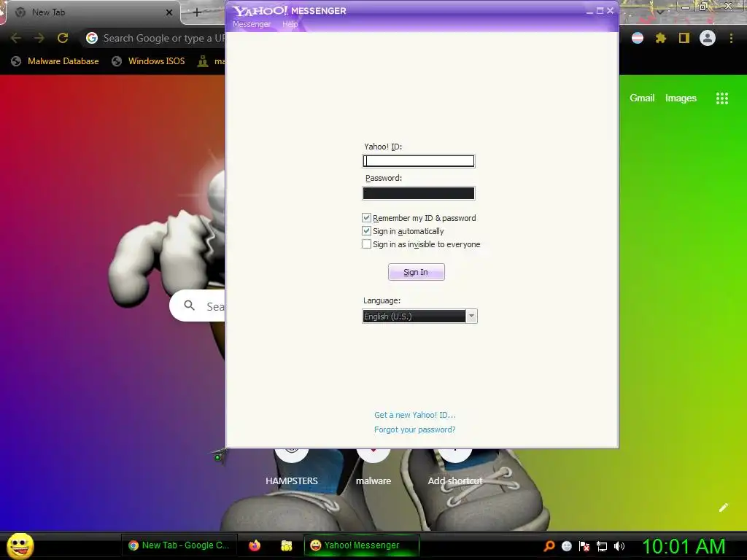
Task: Select the New Tab tab in Chrome
Action: pyautogui.click(x=90, y=12)
